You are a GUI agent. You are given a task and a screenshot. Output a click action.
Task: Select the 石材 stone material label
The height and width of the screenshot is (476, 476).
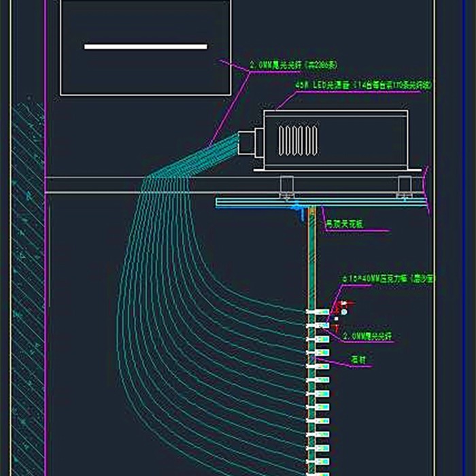click(358, 360)
